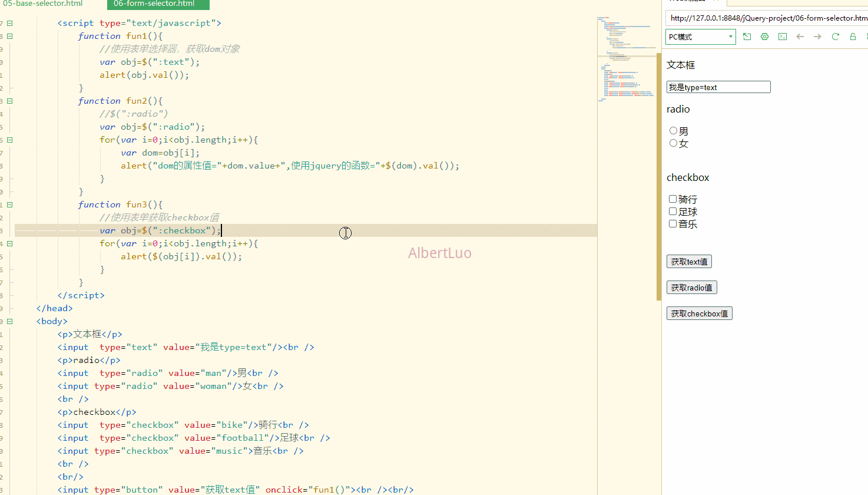Screen dimensions: 868x495
Task: Collapse the for loop inside fun2
Action: click(x=9, y=140)
